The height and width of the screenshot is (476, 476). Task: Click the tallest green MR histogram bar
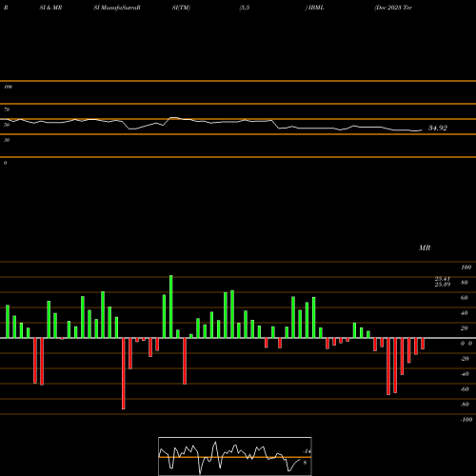pos(171,307)
